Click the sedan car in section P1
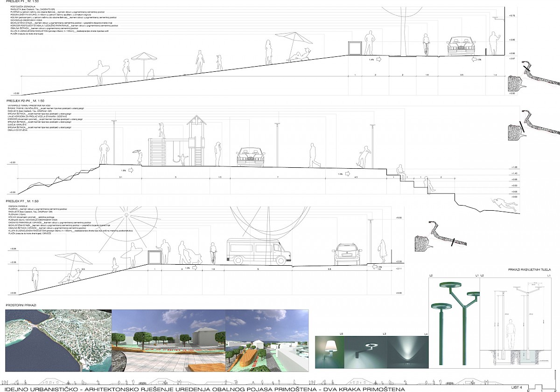The image size is (560, 392). pos(461,47)
